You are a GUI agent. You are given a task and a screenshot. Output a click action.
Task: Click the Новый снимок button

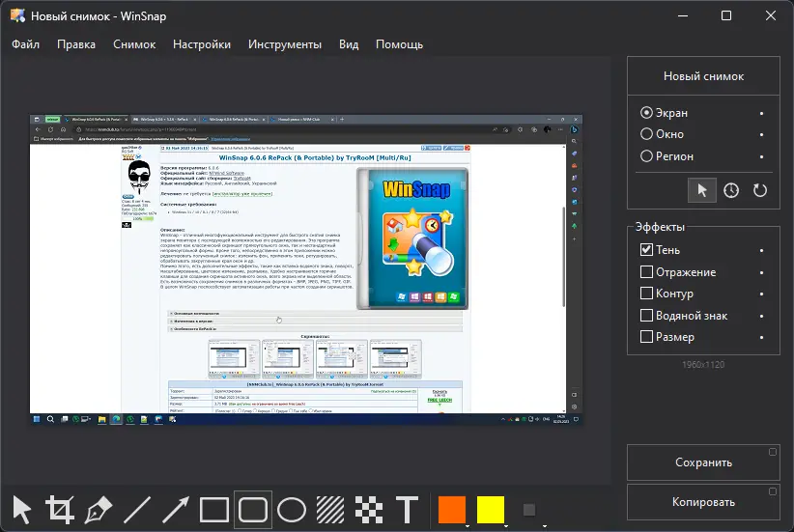pos(703,76)
